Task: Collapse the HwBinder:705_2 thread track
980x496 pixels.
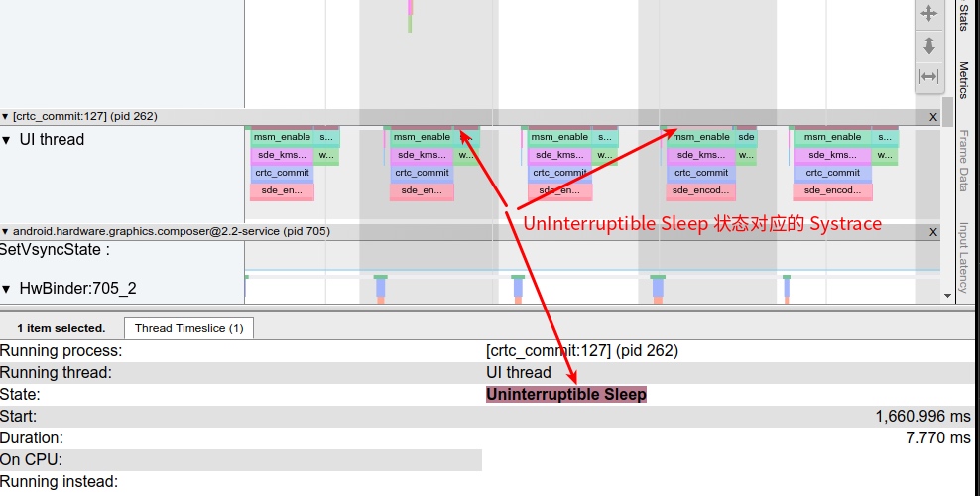Action: coord(7,290)
